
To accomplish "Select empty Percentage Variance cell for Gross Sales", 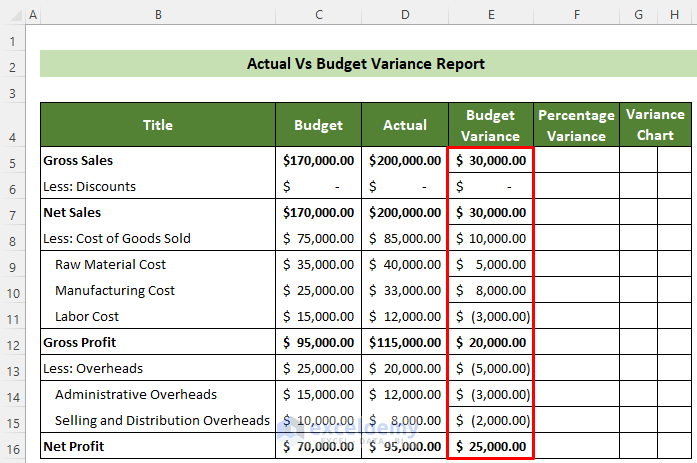I will tap(576, 161).
